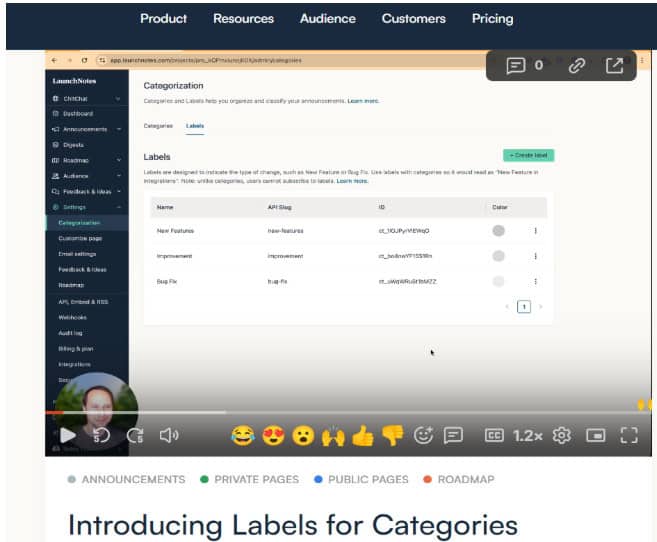
Task: Open Digests in sidebar
Action: (x=73, y=145)
